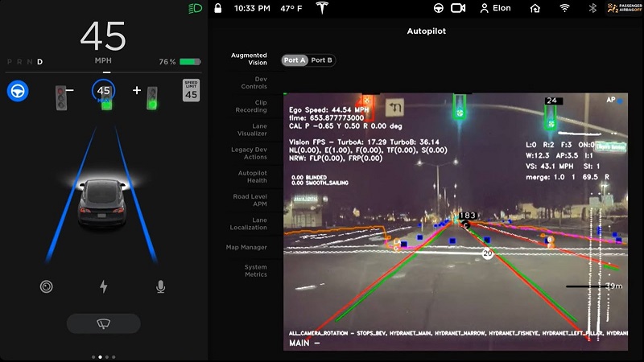Increase set cruise speed with plus
This screenshot has height=362, width=644.
[x=137, y=90]
